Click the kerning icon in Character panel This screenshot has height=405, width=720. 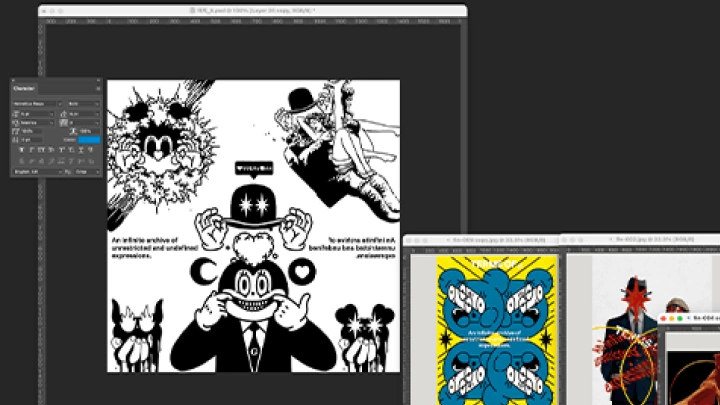16,123
